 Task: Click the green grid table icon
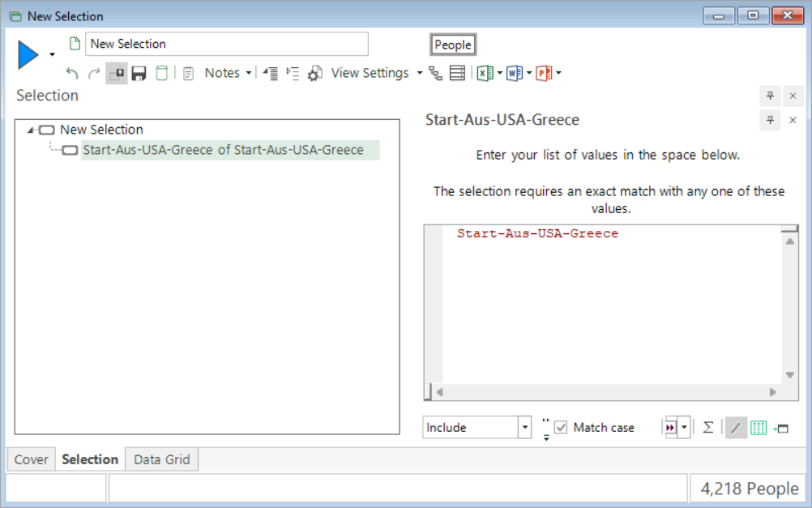759,429
